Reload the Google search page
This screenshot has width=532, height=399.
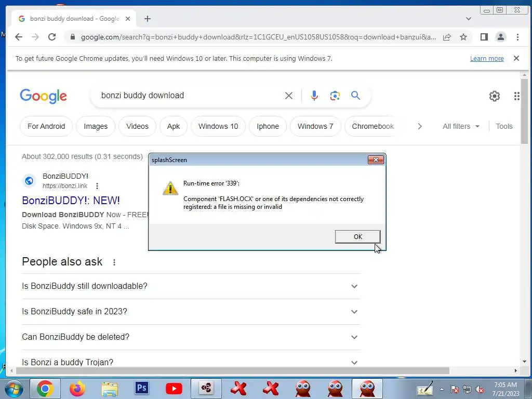[x=52, y=37]
